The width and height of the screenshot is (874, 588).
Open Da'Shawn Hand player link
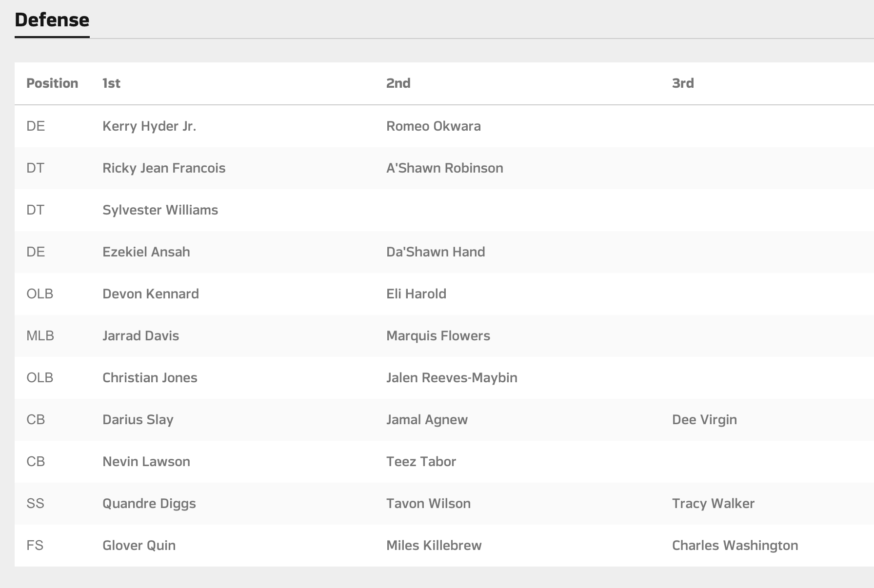(x=435, y=252)
